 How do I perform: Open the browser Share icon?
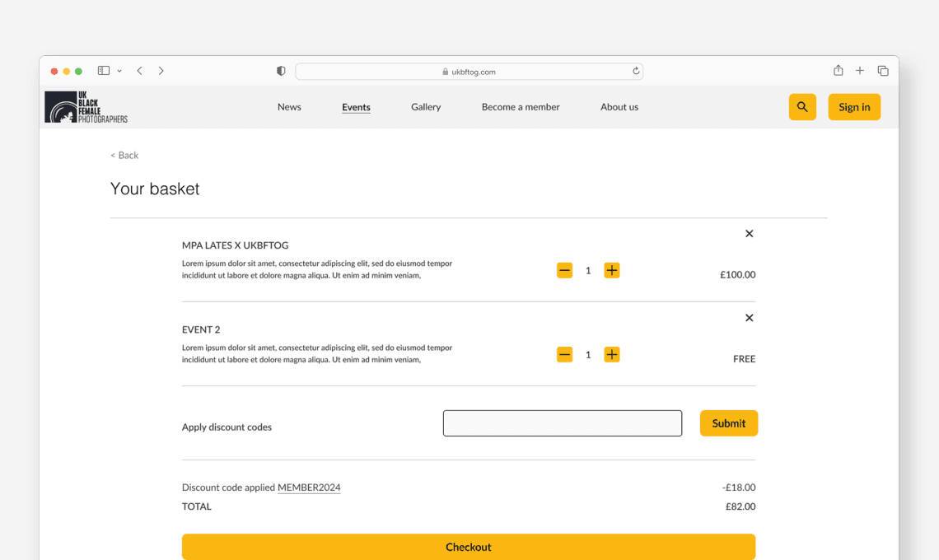(838, 71)
